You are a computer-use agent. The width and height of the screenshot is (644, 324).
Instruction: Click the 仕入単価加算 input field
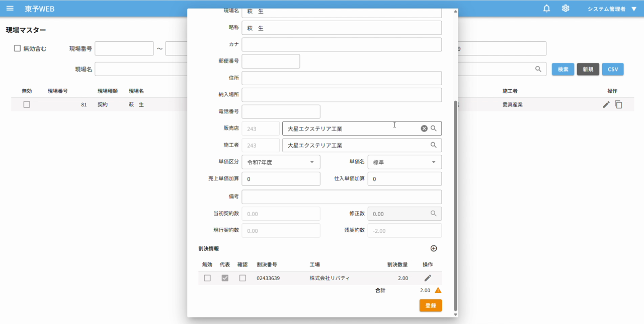point(405,179)
